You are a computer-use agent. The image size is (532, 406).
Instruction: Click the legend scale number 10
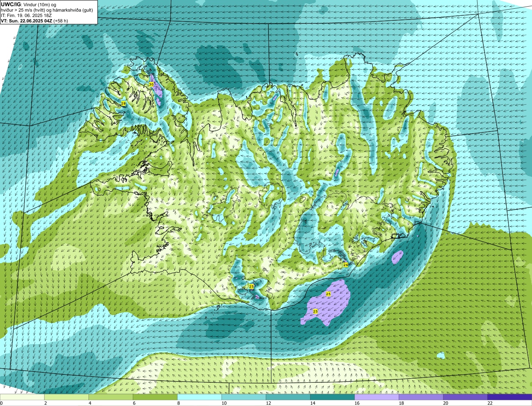[x=224, y=403]
